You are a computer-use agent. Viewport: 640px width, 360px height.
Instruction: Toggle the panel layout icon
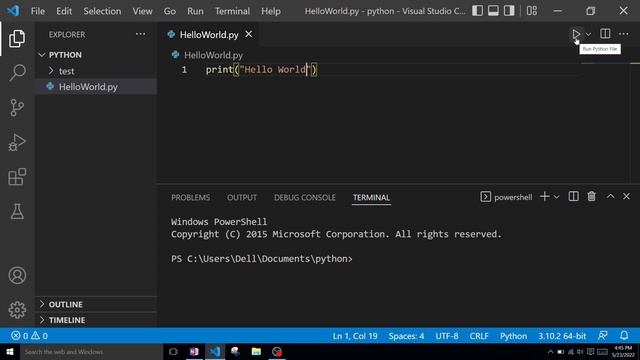point(493,11)
